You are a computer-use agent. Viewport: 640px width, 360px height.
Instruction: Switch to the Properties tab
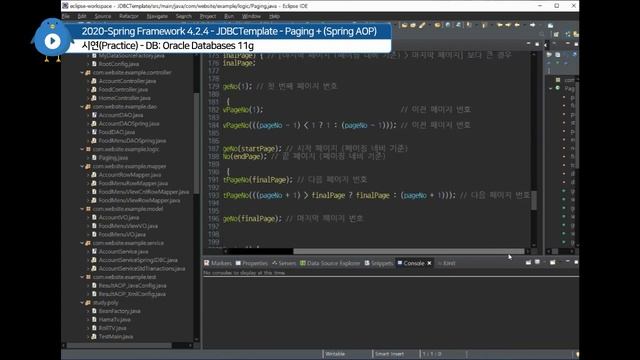(251, 263)
